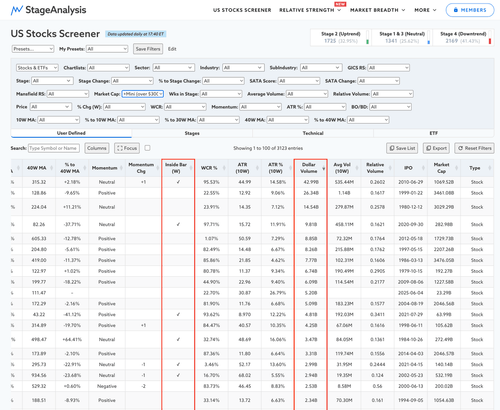
Task: Switch to the User Defined tab
Action: [71, 133]
